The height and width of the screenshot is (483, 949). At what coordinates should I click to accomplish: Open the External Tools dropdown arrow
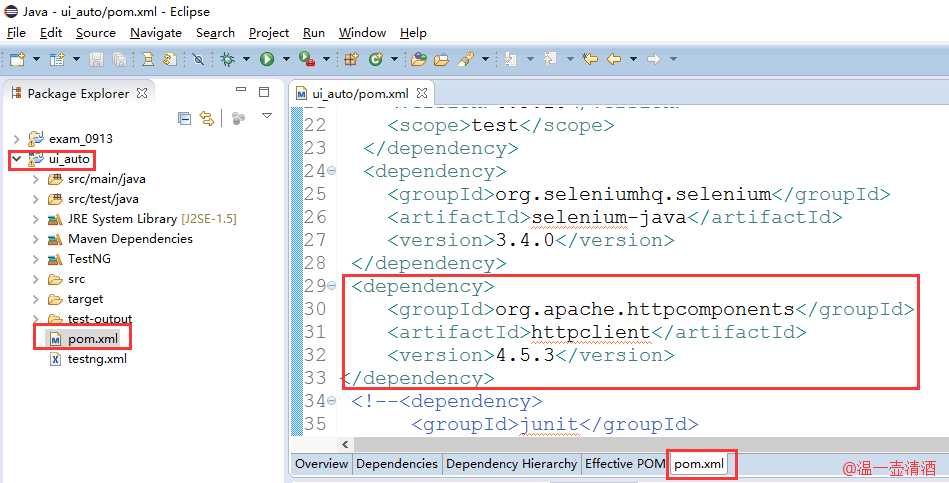(x=326, y=59)
